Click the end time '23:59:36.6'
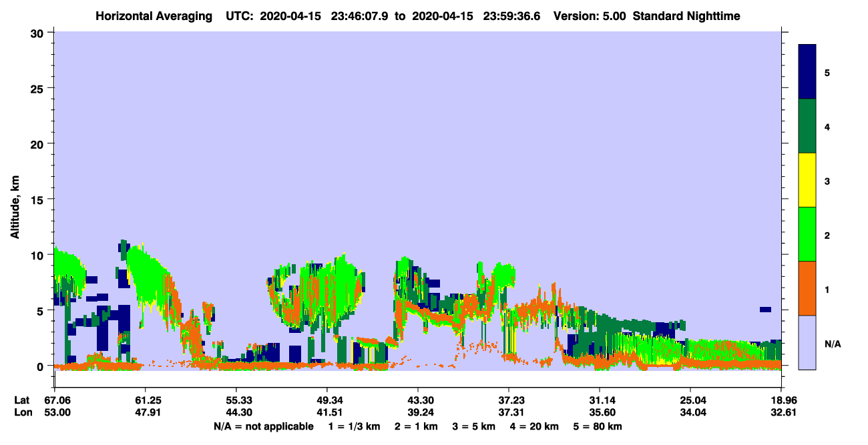868x445 pixels. coord(511,16)
